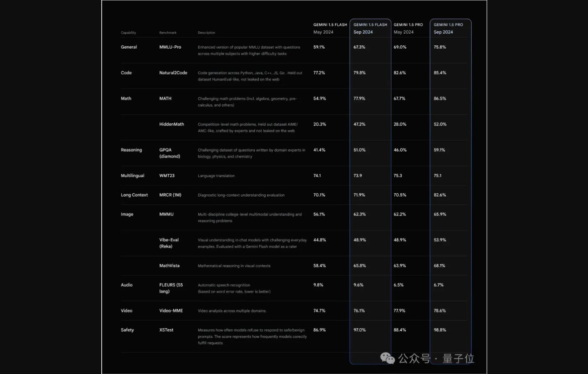Click the FLEURS 'Automatic speech recognition' description
This screenshot has height=374, width=588.
[x=234, y=288]
